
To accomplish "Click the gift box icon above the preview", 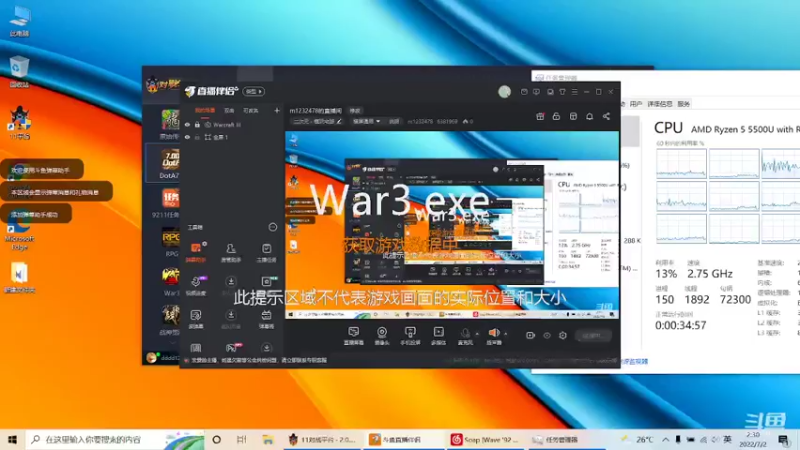I will click(x=540, y=116).
